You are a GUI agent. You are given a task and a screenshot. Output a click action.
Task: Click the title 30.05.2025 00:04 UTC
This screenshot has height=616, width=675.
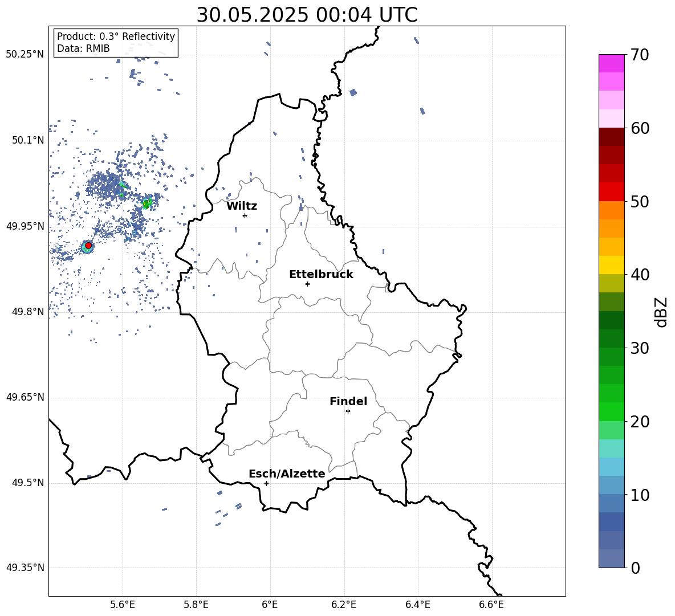point(307,15)
